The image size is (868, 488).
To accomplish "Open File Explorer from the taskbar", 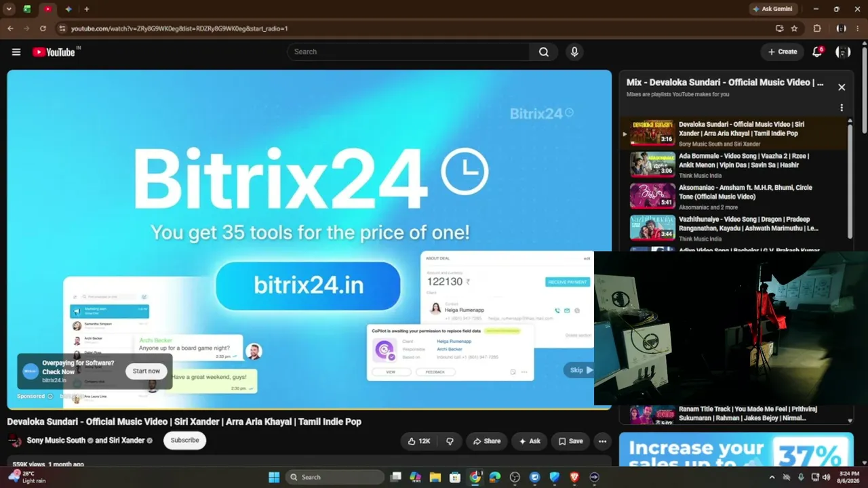I will pos(435,477).
